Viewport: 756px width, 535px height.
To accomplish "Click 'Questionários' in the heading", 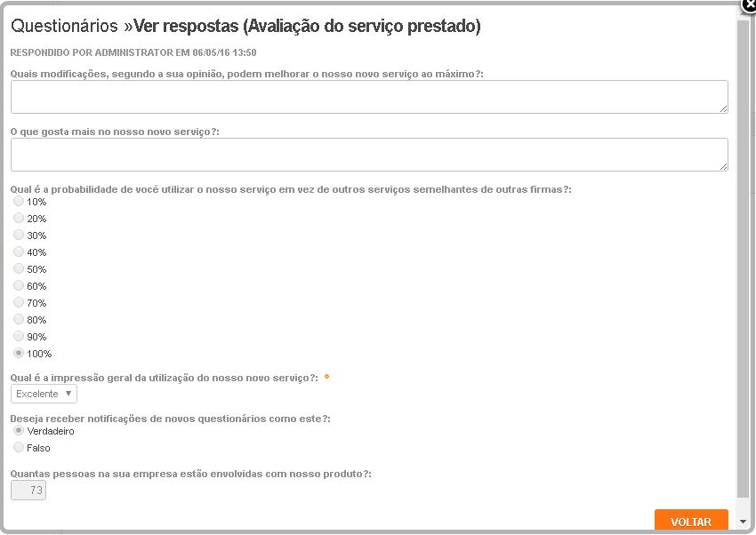I will 64,26.
